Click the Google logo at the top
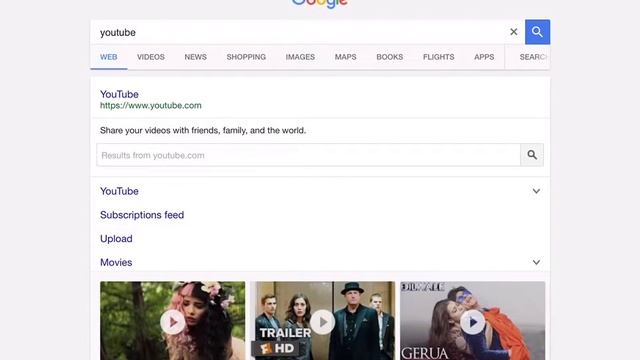The width and height of the screenshot is (640, 360). (x=320, y=4)
